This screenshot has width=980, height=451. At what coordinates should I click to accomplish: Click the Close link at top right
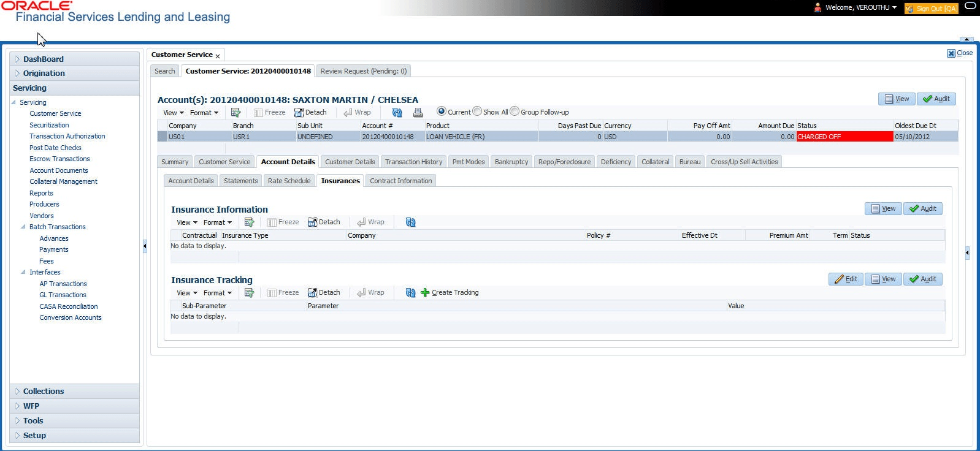click(960, 53)
